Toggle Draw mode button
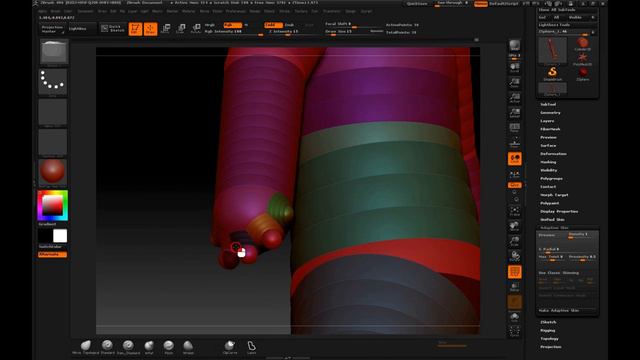 (150, 29)
